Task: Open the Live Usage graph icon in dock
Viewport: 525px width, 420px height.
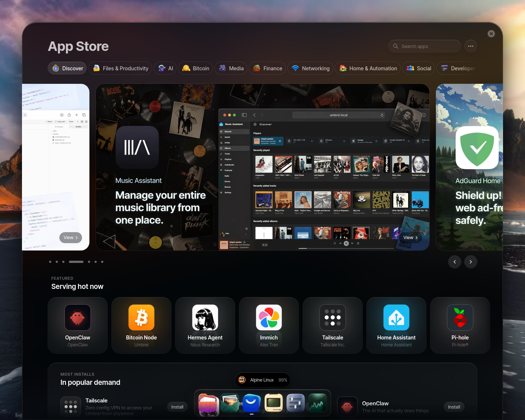Action: tap(318, 403)
